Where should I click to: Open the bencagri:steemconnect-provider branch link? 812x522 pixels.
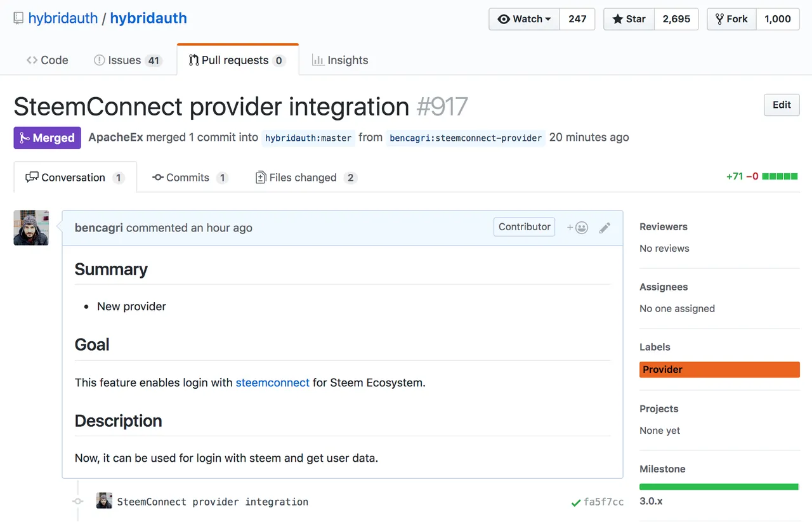point(466,138)
